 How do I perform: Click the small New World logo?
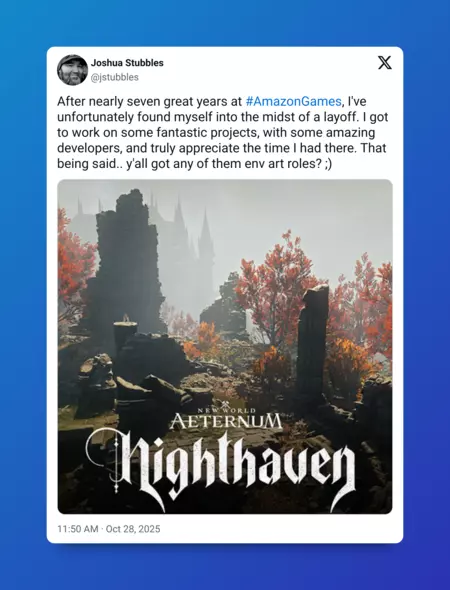pos(227,408)
